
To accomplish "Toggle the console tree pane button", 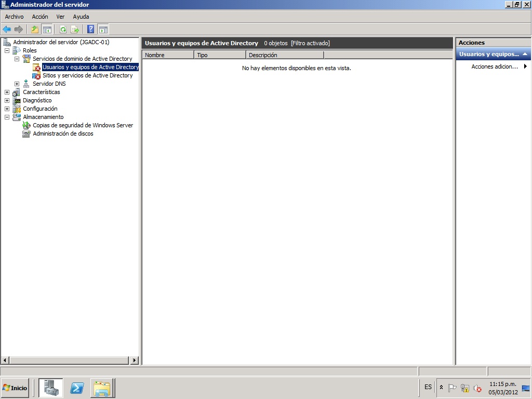I will 47,30.
